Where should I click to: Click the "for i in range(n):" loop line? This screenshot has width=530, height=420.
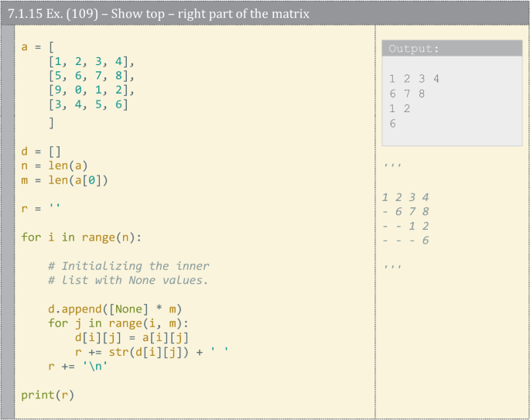[82, 237]
